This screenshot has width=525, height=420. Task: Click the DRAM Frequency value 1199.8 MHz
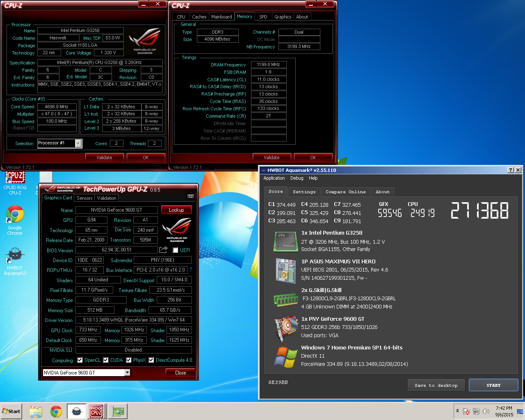click(x=268, y=65)
